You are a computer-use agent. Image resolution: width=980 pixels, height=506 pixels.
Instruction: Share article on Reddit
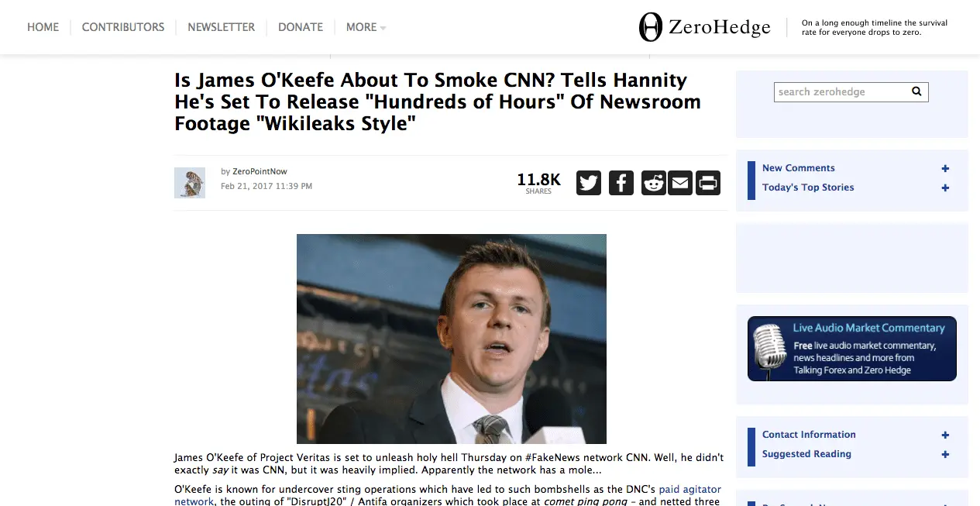click(654, 183)
